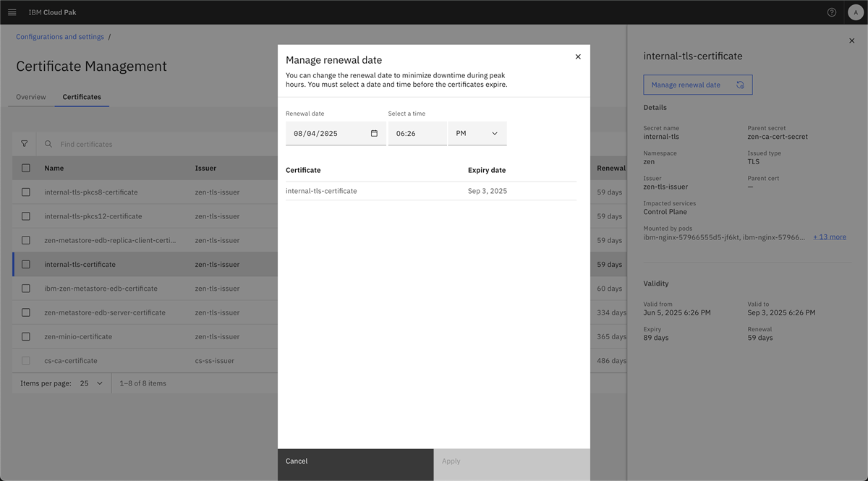Click the 486 days renewal cell
This screenshot has height=481, width=868.
[612, 360]
